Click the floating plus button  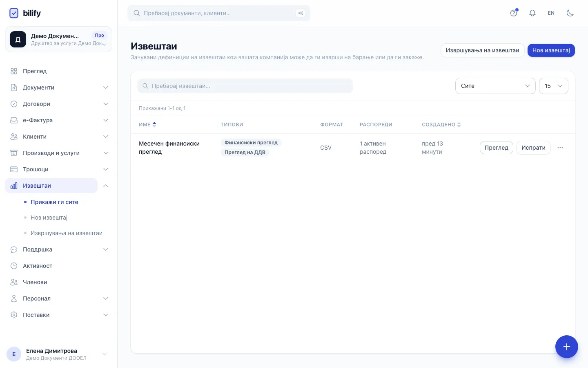pyautogui.click(x=567, y=347)
